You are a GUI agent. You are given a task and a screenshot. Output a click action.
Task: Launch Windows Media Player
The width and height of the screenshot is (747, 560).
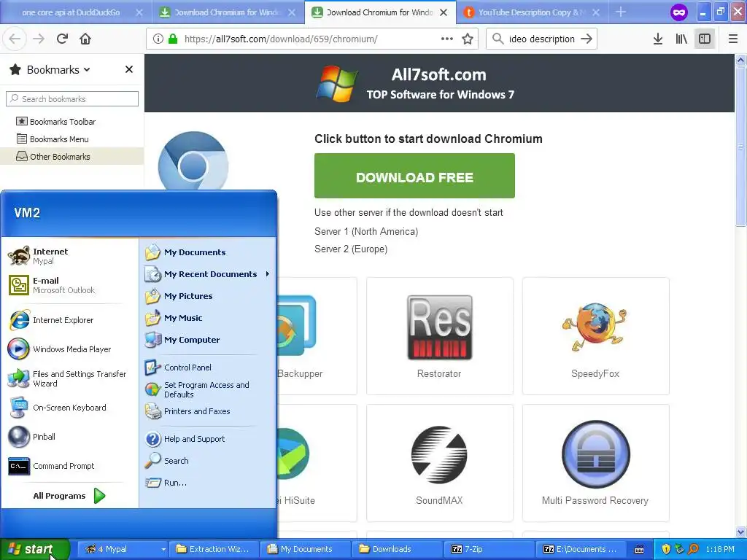click(69, 349)
